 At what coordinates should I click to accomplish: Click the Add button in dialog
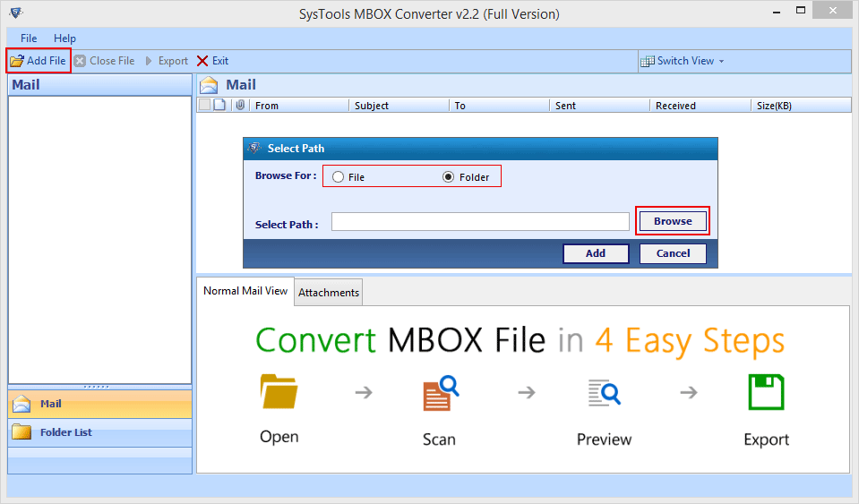coord(596,253)
